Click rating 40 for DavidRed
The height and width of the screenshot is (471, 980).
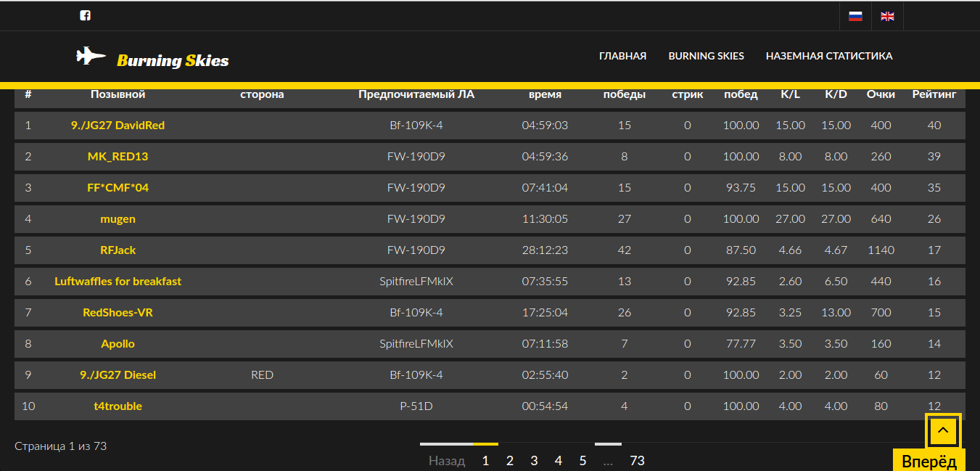tap(934, 125)
